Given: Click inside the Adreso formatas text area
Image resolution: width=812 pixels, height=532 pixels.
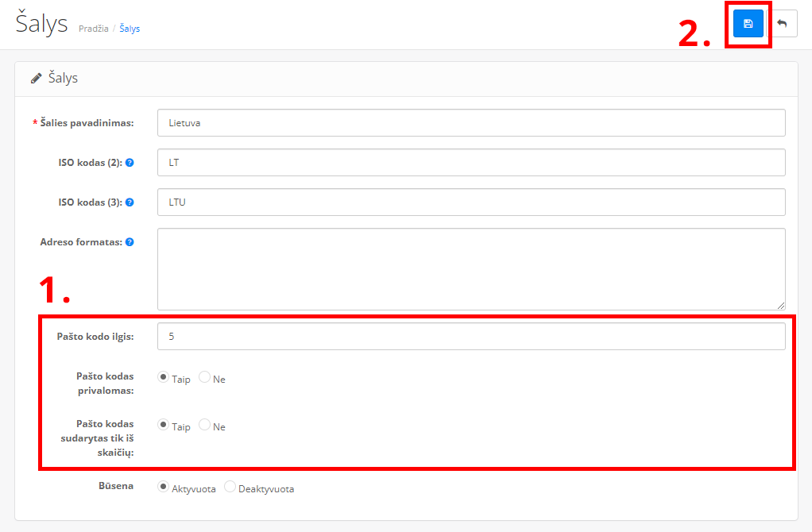Looking at the screenshot, I should point(471,268).
